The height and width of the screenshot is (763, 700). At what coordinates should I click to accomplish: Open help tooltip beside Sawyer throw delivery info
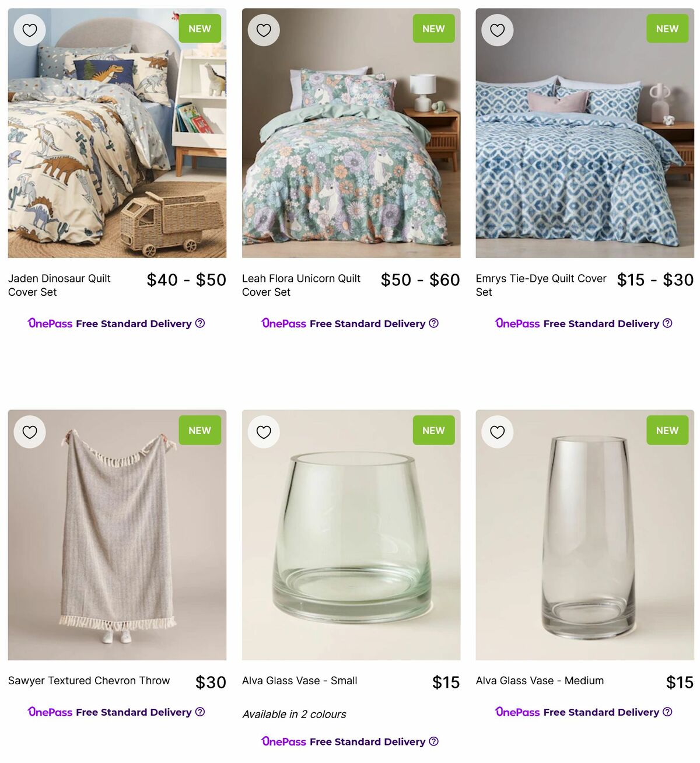tap(201, 712)
